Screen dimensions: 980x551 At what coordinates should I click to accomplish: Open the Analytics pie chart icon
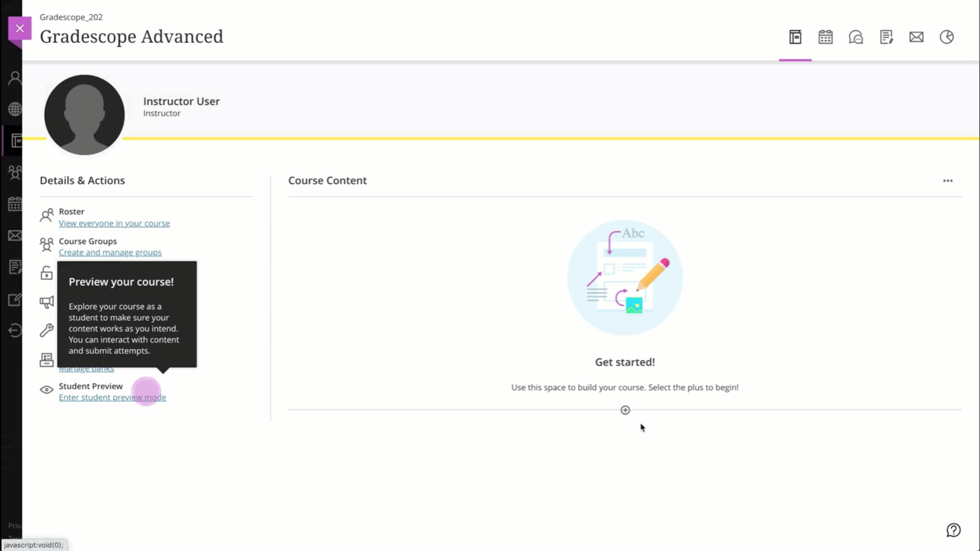[x=947, y=37]
